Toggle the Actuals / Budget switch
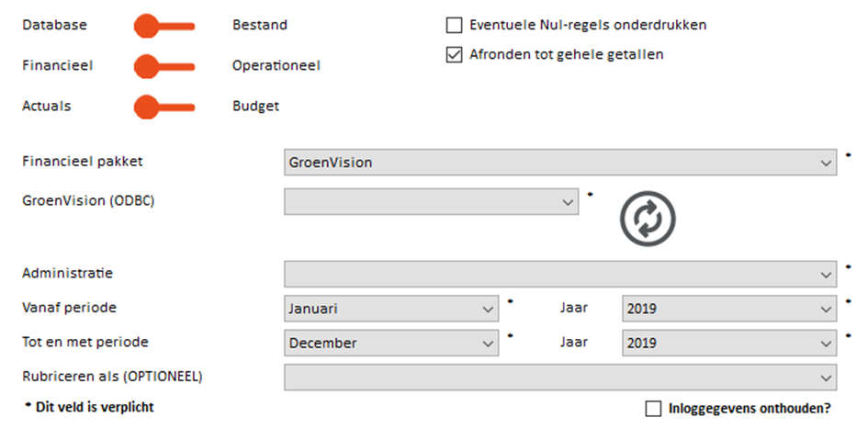Screen dimensions: 868x440 click(164, 107)
